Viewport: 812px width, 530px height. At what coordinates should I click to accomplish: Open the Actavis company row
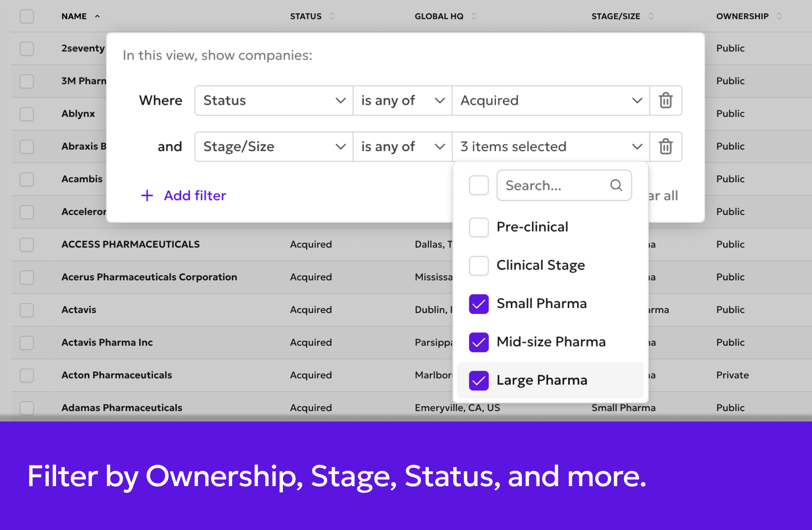[79, 310]
